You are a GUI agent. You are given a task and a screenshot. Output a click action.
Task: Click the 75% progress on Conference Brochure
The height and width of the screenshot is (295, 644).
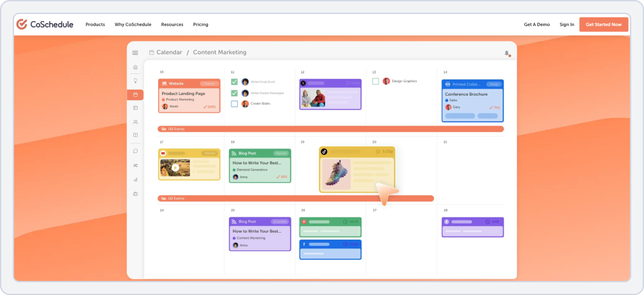click(x=494, y=108)
